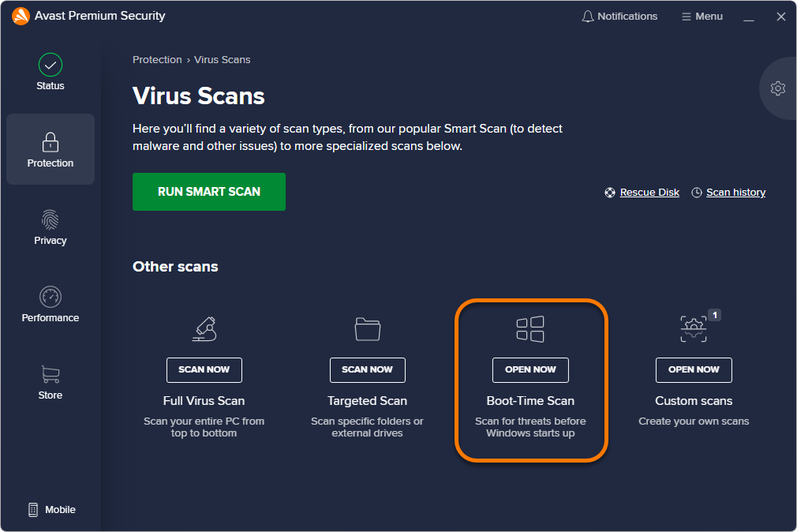Open the Performance gauge section
The height and width of the screenshot is (532, 797).
[x=51, y=297]
